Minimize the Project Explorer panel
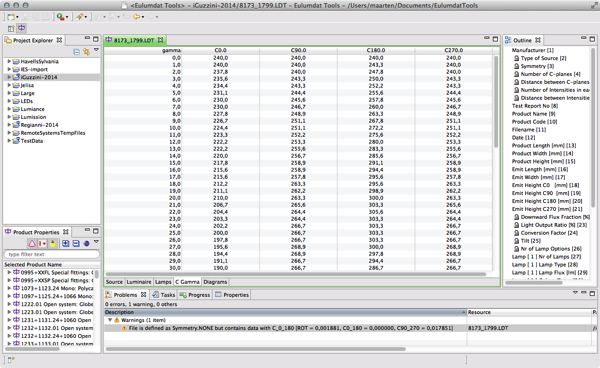This screenshot has width=600, height=368. coord(87,38)
